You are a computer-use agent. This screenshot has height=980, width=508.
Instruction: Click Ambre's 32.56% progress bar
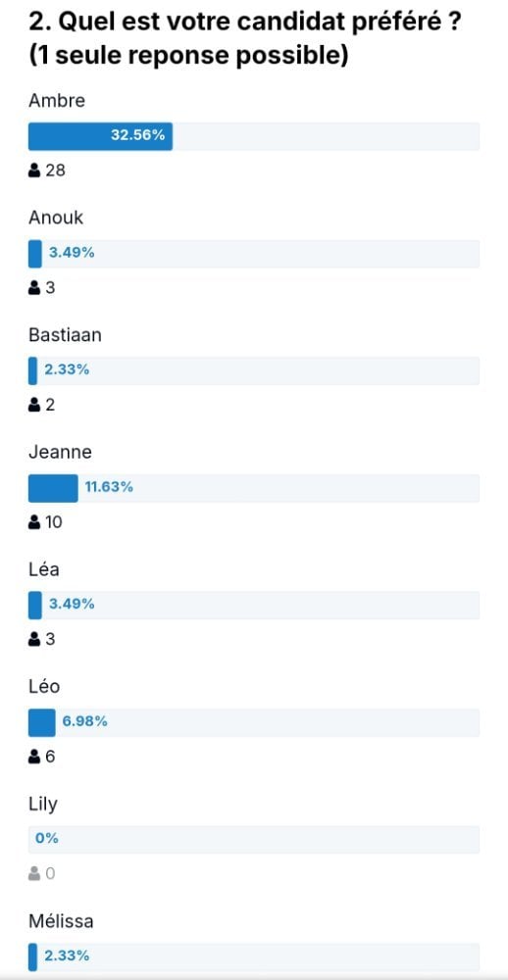pyautogui.click(x=254, y=136)
